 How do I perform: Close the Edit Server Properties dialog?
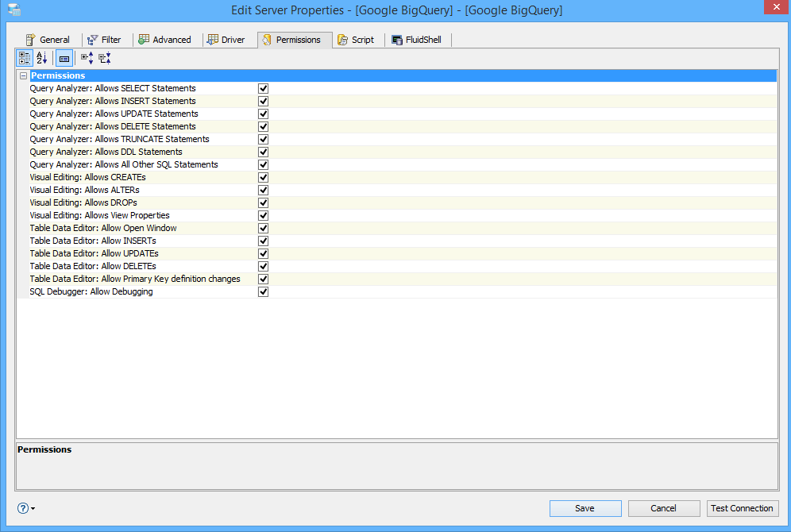point(776,7)
